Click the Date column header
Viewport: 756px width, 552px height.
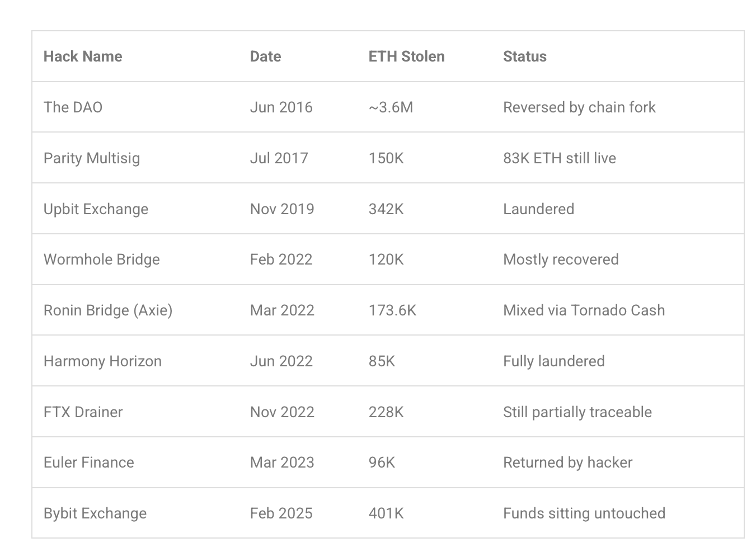[x=265, y=56]
